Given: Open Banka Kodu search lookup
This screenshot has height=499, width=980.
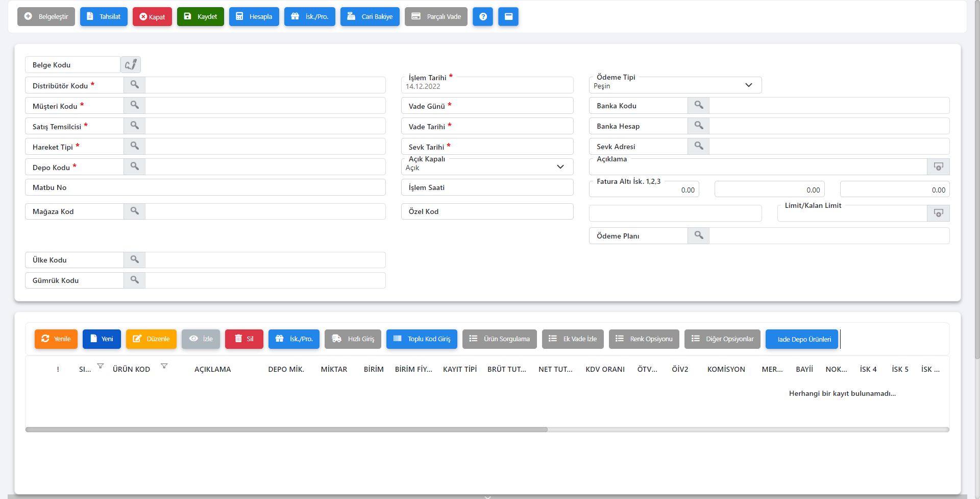Looking at the screenshot, I should (698, 105).
